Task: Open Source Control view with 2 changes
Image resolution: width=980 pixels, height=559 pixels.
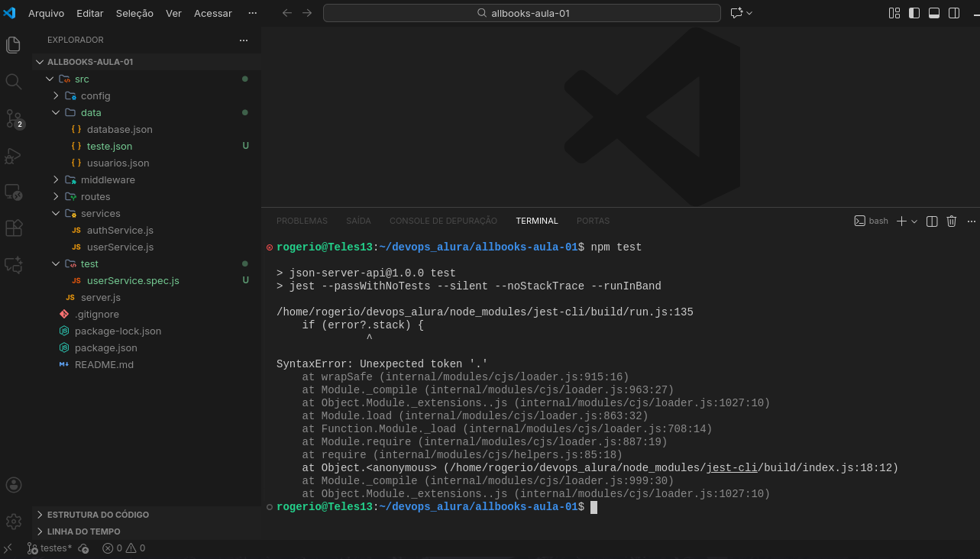Action: click(14, 118)
